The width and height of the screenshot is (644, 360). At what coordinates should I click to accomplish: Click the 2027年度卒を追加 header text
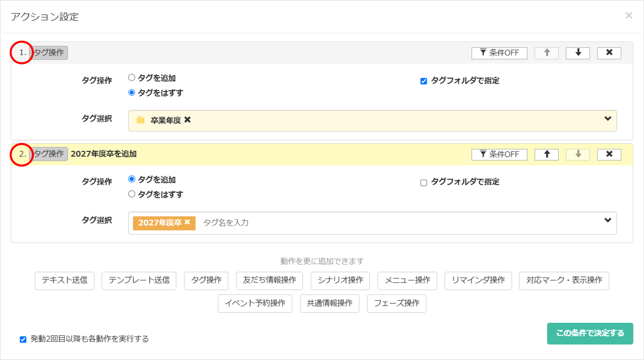click(x=104, y=154)
